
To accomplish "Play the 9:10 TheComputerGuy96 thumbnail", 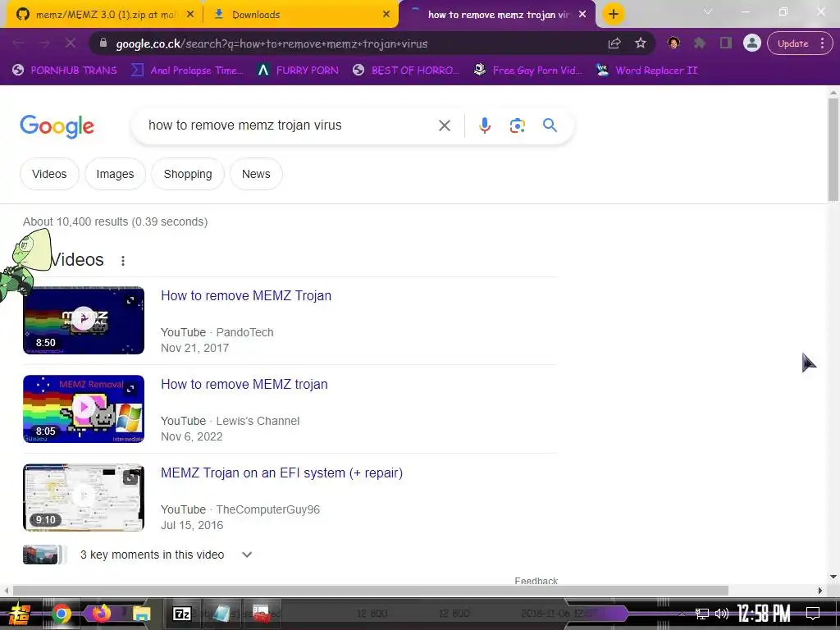I will click(x=84, y=498).
